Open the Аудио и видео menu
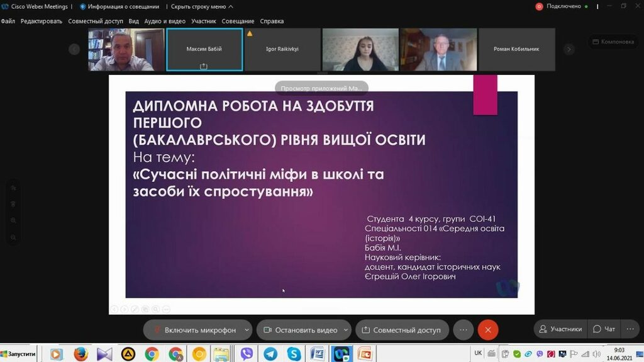Viewport: 644px width, 362px height. tap(165, 21)
